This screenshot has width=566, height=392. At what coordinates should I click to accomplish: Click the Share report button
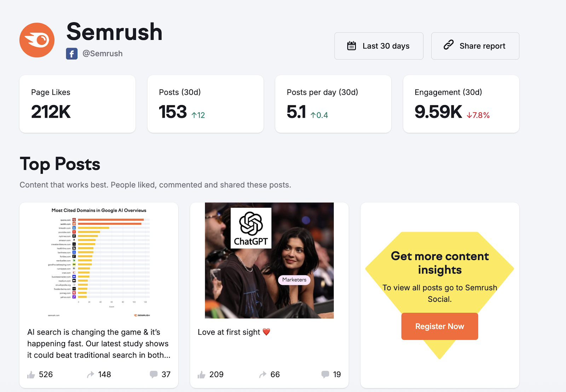[475, 46]
